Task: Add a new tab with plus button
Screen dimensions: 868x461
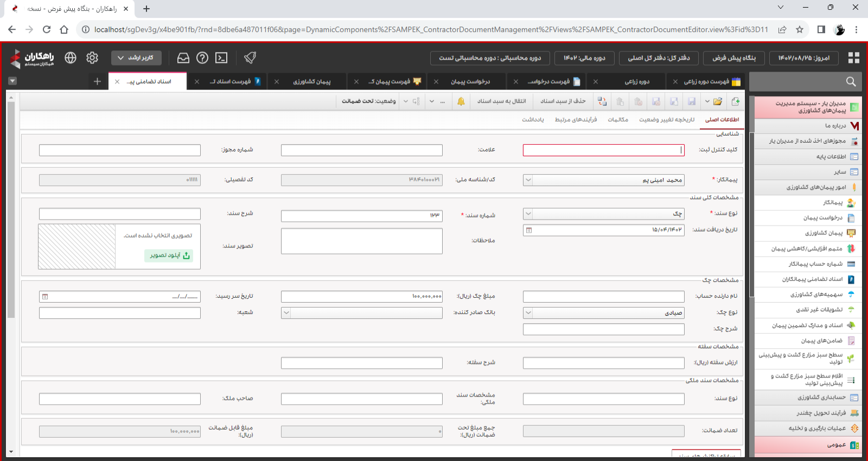Action: (x=97, y=81)
